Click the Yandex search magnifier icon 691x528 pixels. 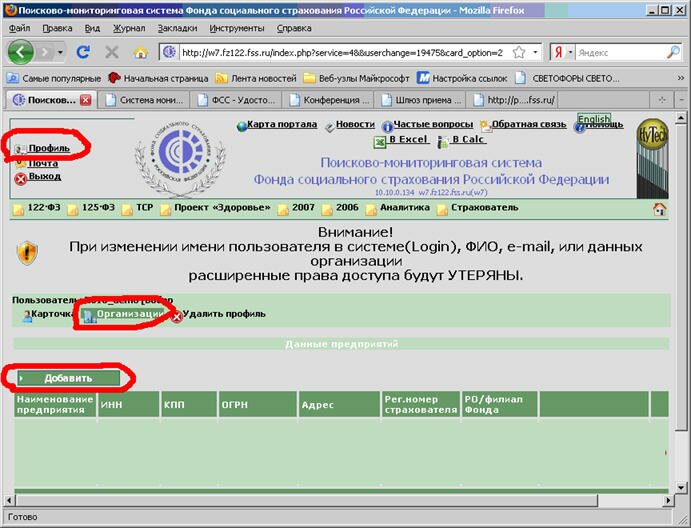673,52
